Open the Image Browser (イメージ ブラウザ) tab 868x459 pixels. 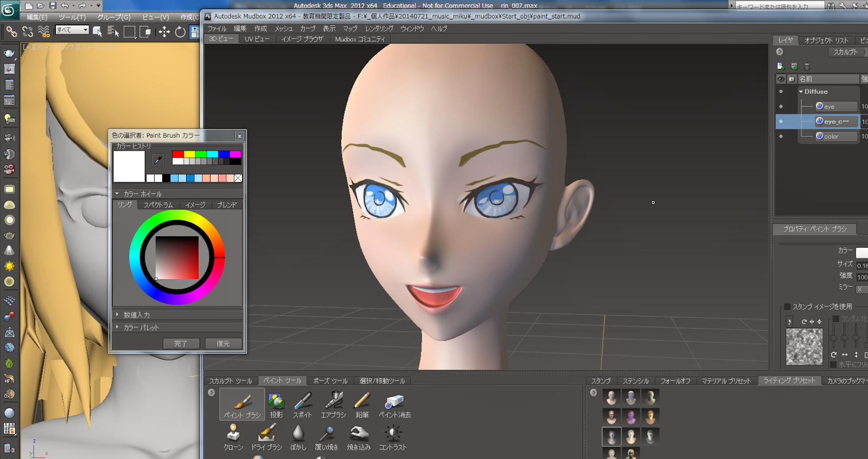tap(302, 39)
